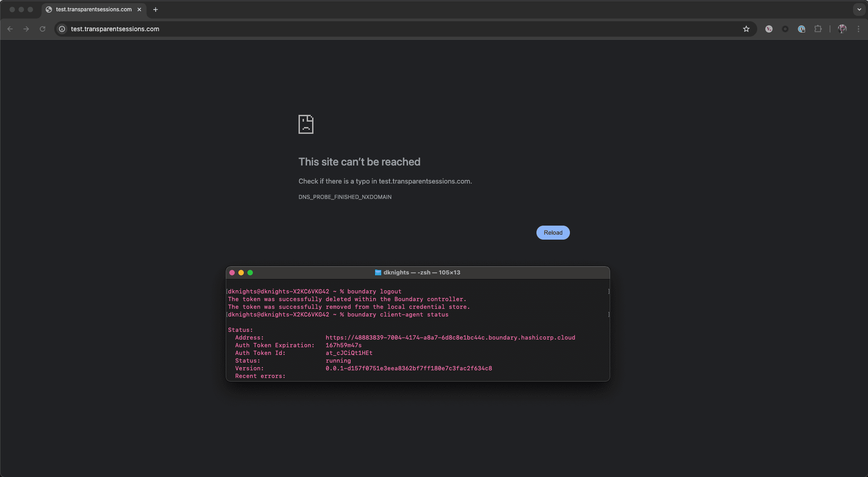Screen dimensions: 868x477
Task: Click the 1Password extension icon
Action: (x=802, y=29)
